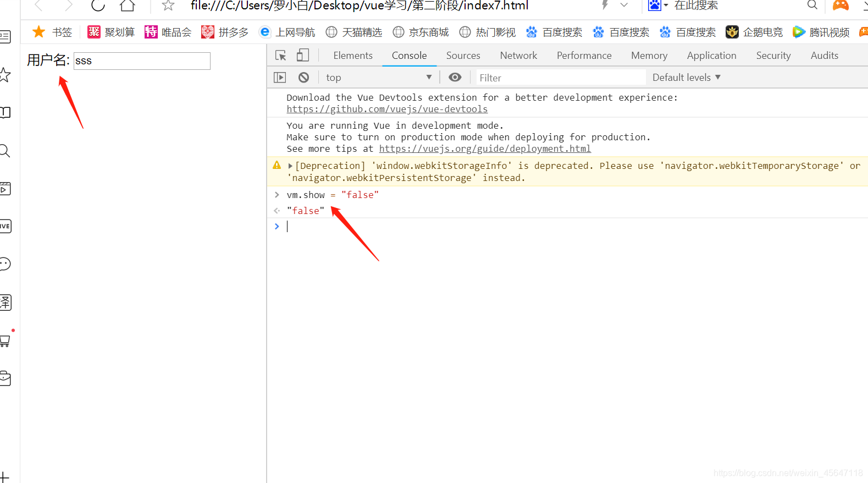Open the sidebar news list icon

coord(5,37)
